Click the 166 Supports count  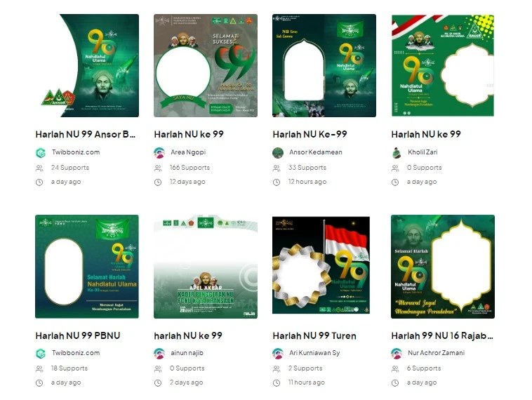(189, 168)
